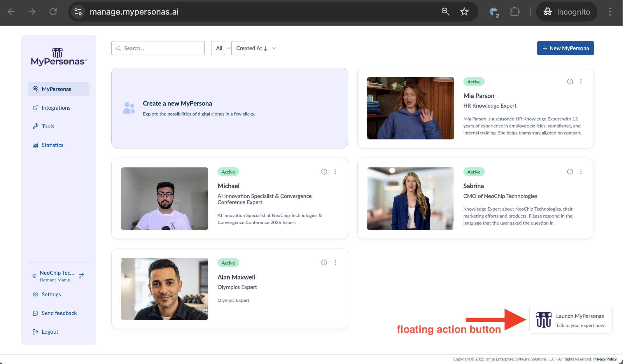Open Michael's thumbnail image

point(164,199)
